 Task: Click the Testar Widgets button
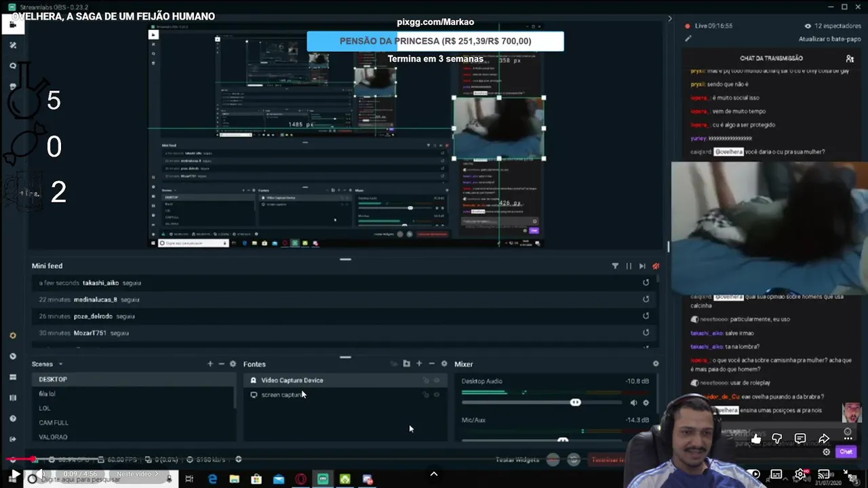517,460
